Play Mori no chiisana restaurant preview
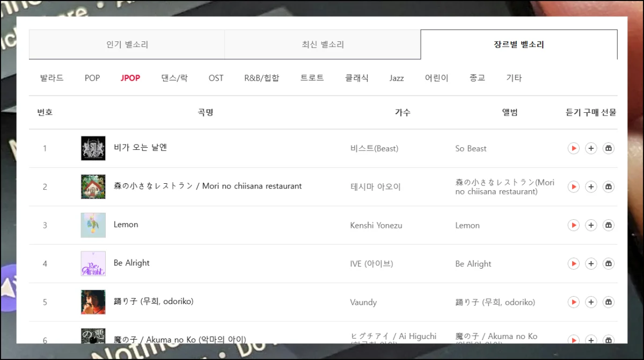The image size is (644, 360). [x=573, y=187]
